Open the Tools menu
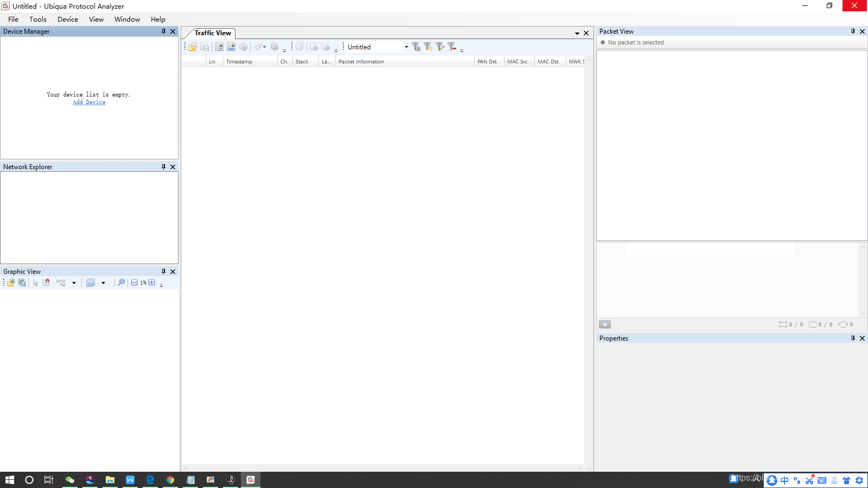 [x=38, y=20]
